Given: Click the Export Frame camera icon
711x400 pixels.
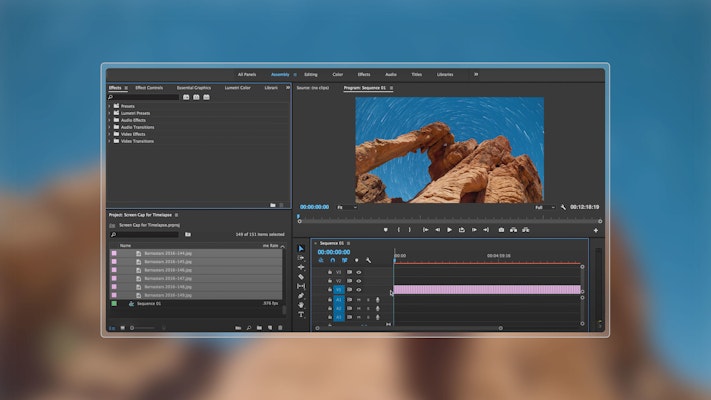Looking at the screenshot, I should pos(501,229).
